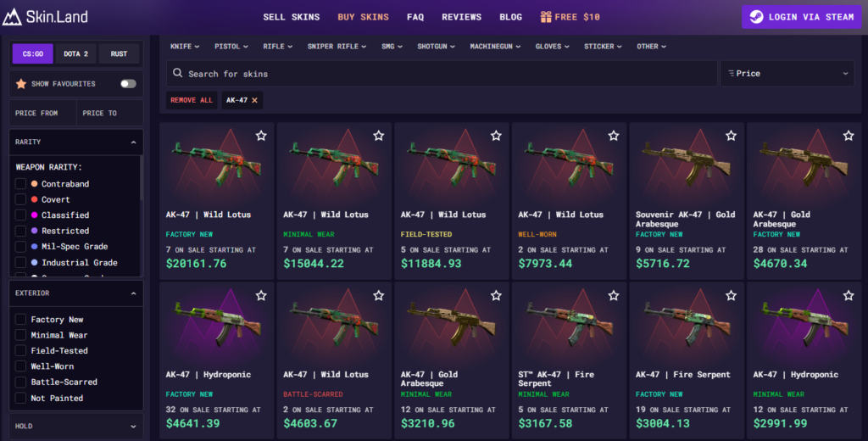Screen dimensions: 868x441
Task: Click the Skin.Land mountain logo
Action: tap(12, 17)
